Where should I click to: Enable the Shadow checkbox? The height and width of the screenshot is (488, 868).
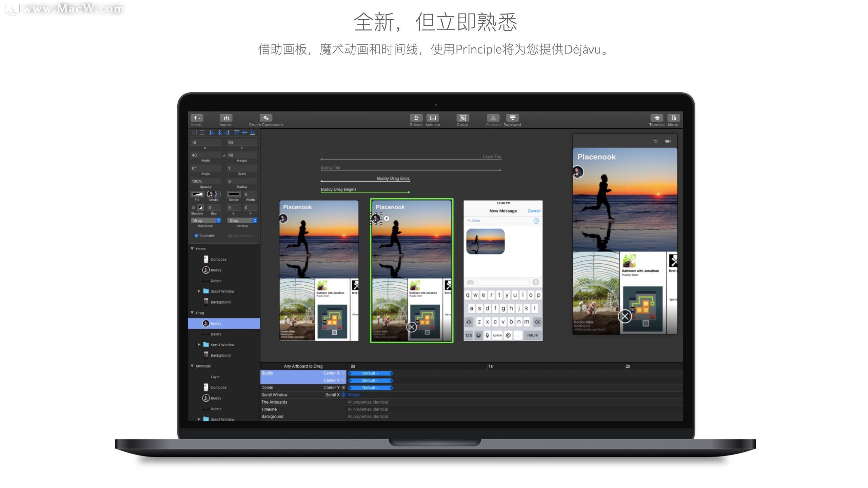[193, 207]
